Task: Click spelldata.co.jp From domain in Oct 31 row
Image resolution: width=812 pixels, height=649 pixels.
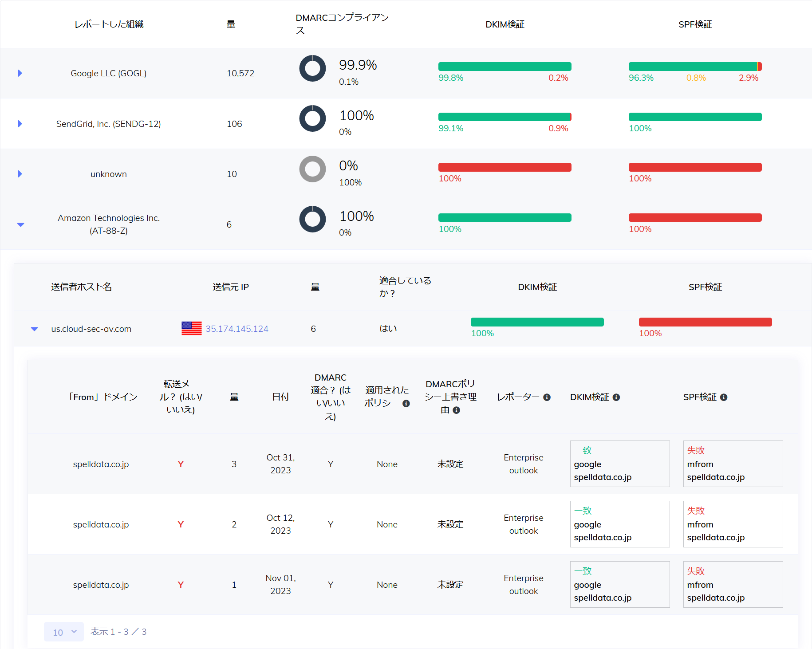Action: (x=101, y=464)
